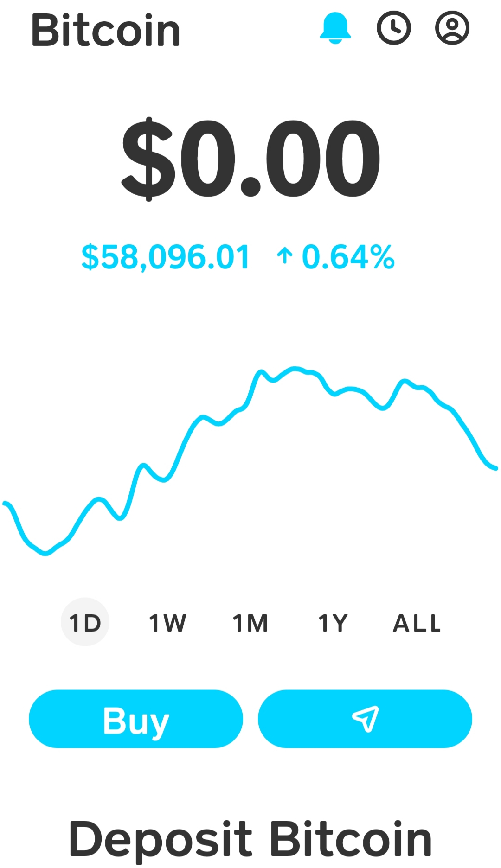This screenshot has width=501, height=868.
Task: Select the ALL time range
Action: [x=417, y=623]
